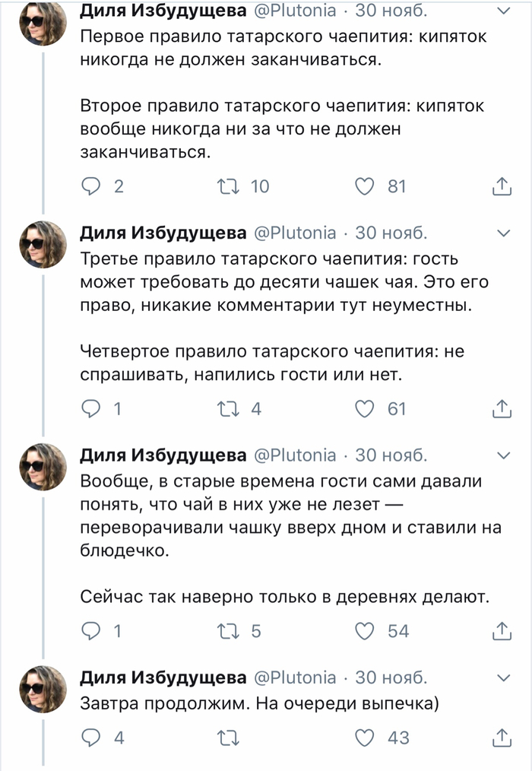532x771 pixels.
Task: Share the tweet about upturned cups
Action: [x=501, y=630]
